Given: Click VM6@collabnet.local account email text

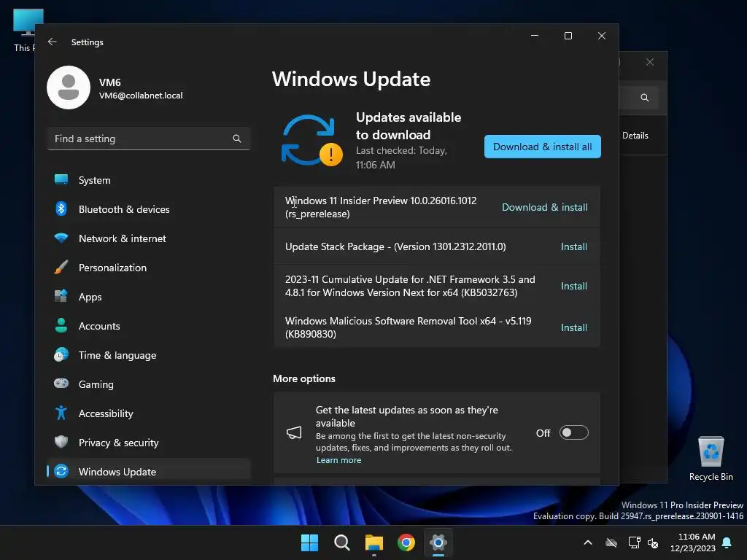Looking at the screenshot, I should 141,96.
